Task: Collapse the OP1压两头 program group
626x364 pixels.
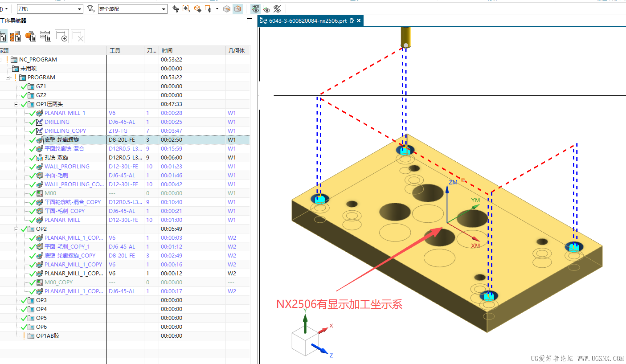Action: tap(16, 104)
